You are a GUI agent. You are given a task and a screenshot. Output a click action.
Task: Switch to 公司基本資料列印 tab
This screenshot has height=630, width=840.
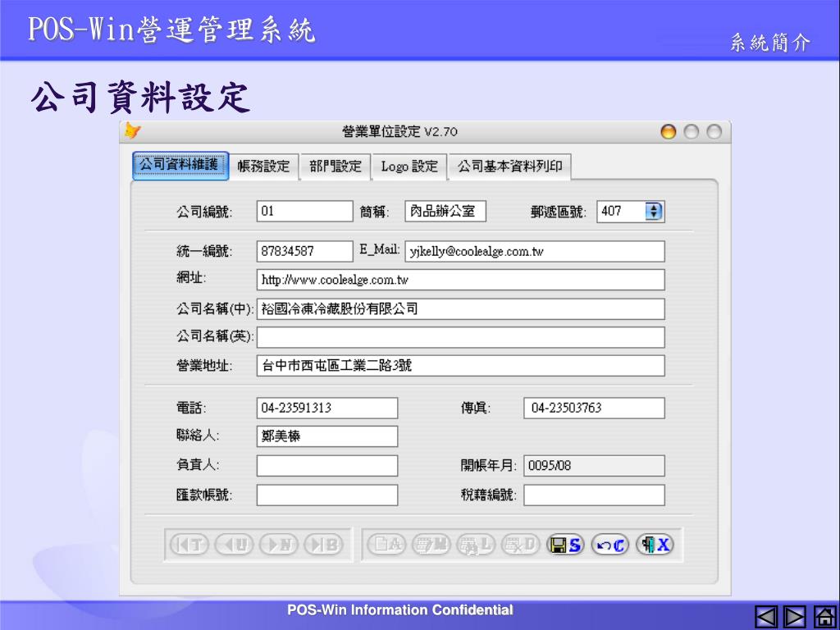tap(510, 167)
